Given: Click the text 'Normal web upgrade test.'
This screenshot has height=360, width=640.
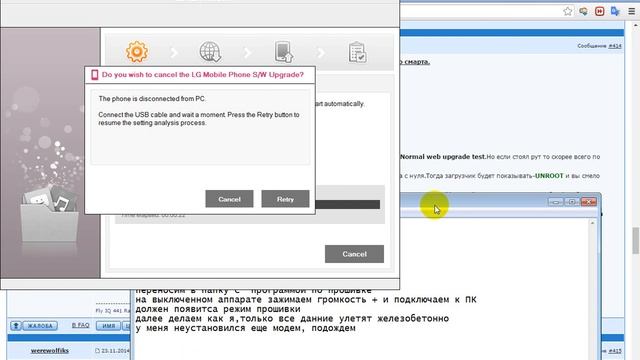Looking at the screenshot, I should (x=443, y=157).
